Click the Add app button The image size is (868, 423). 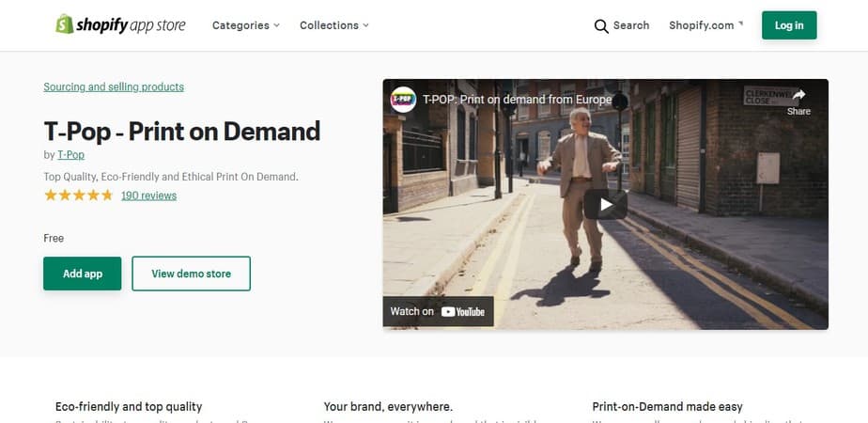83,274
